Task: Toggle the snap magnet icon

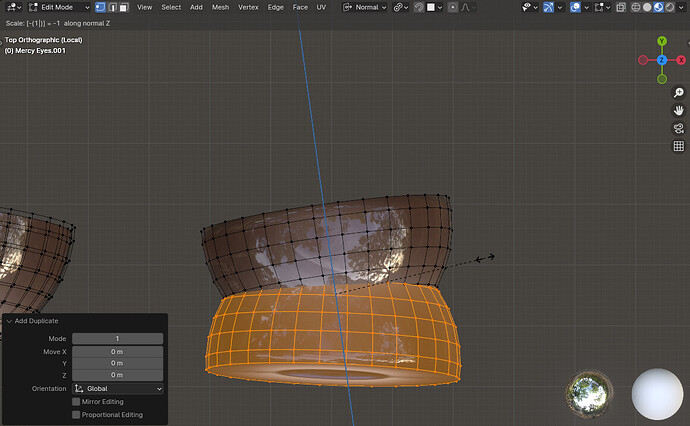Action: tap(419, 7)
